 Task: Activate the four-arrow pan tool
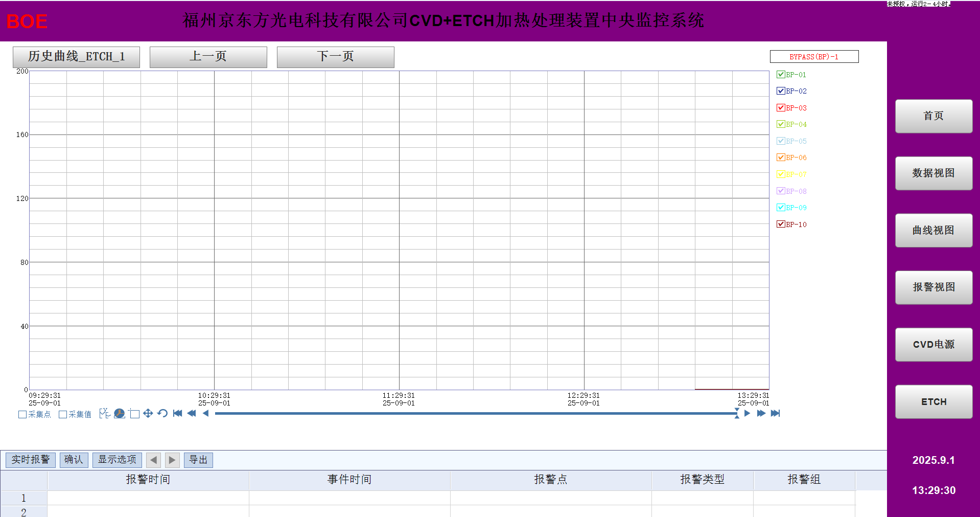coord(148,413)
